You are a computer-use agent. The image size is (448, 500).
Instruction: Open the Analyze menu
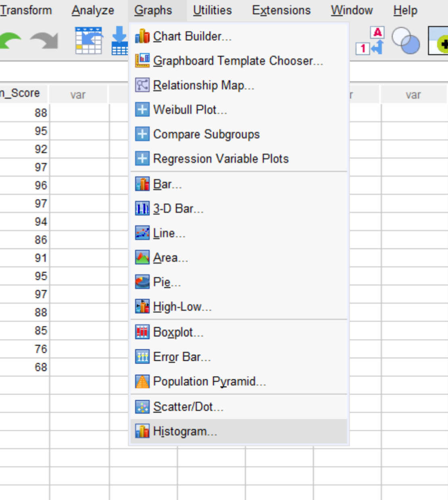(x=93, y=10)
